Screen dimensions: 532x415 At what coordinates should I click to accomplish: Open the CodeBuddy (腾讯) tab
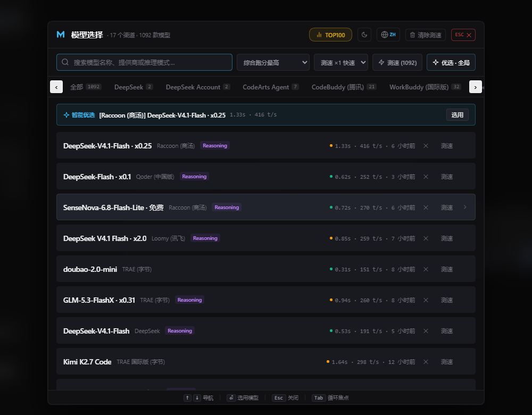click(x=344, y=87)
